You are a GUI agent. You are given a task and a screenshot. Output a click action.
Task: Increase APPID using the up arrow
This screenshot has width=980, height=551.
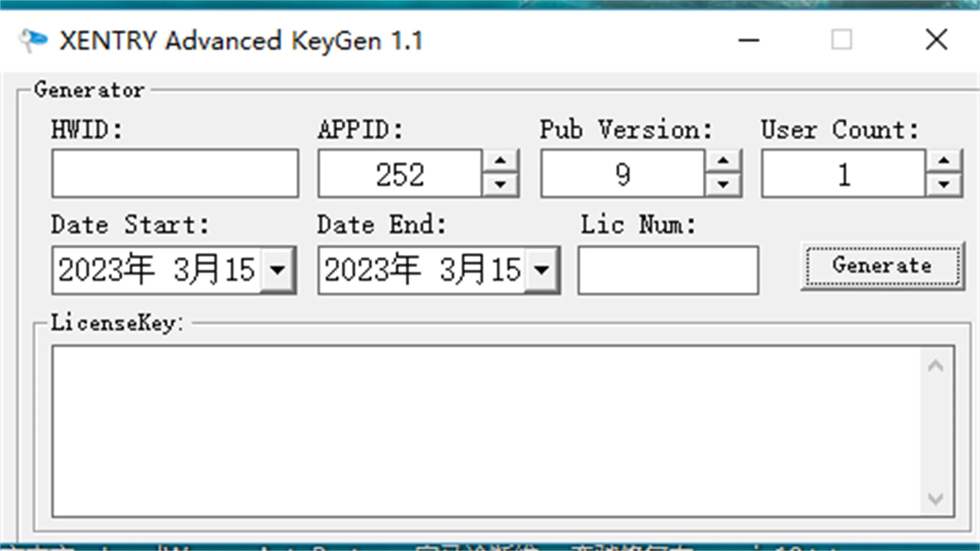pyautogui.click(x=501, y=160)
